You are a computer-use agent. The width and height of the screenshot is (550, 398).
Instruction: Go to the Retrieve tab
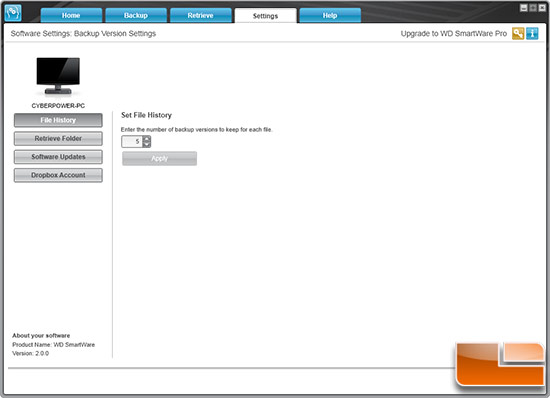201,15
